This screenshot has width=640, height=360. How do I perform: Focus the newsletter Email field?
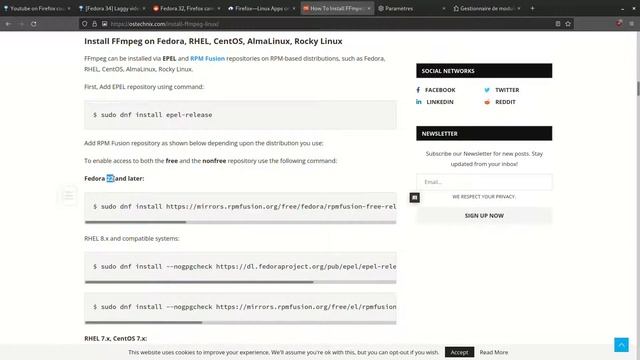coord(484,182)
